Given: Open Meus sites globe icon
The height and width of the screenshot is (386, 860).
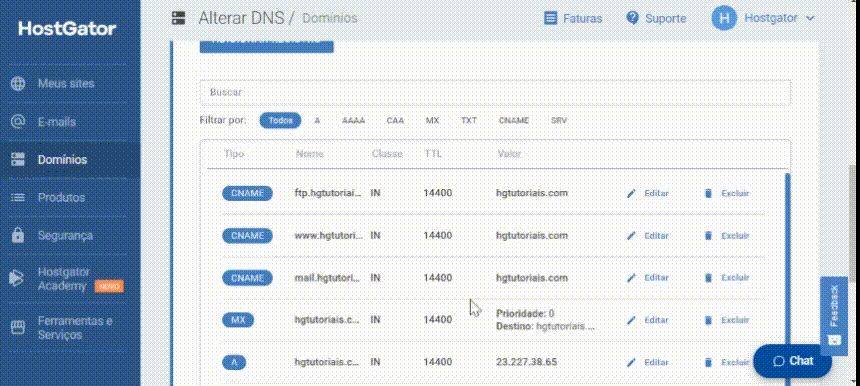Looking at the screenshot, I should (18, 84).
